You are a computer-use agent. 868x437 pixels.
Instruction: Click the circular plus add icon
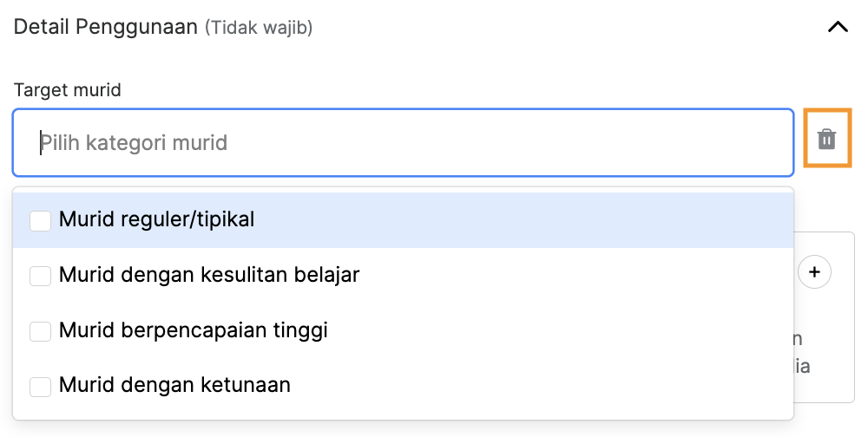(x=814, y=271)
